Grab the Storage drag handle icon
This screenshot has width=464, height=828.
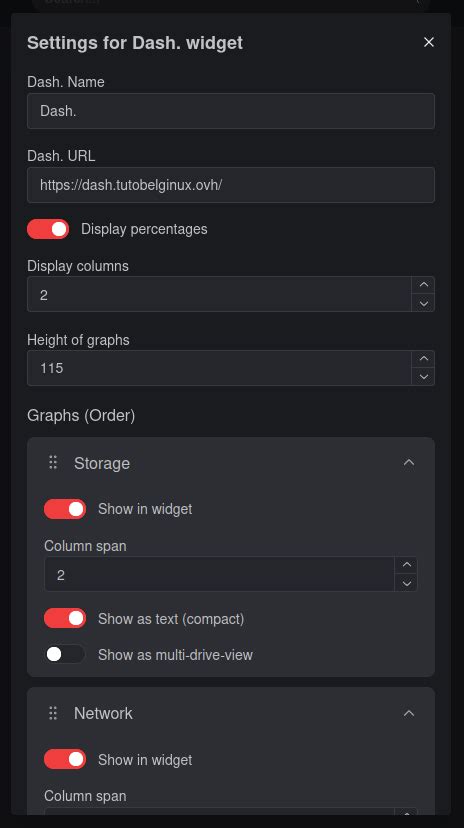(x=53, y=463)
